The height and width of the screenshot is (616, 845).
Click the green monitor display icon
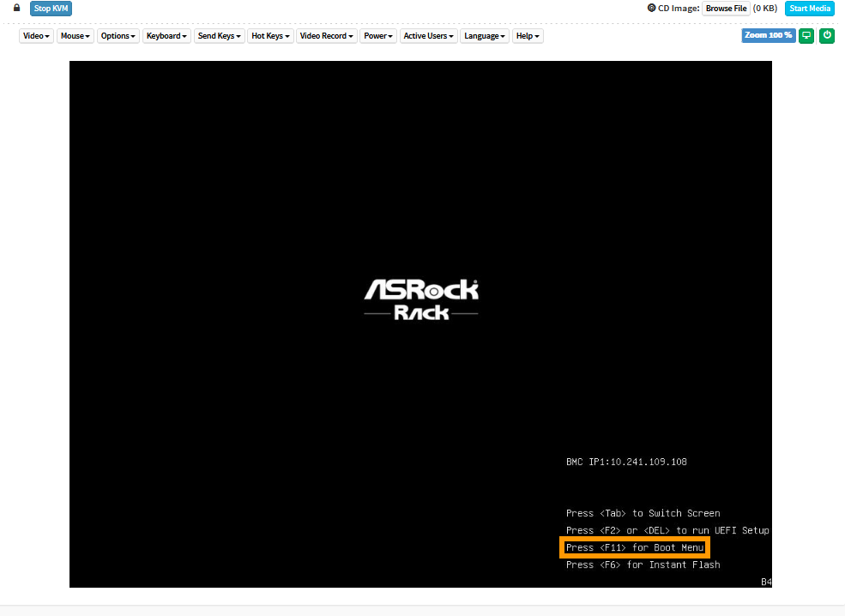806,35
